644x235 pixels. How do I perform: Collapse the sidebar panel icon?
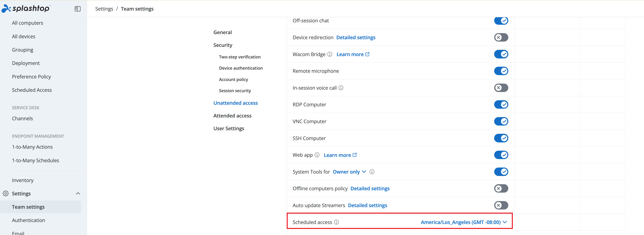[77, 9]
